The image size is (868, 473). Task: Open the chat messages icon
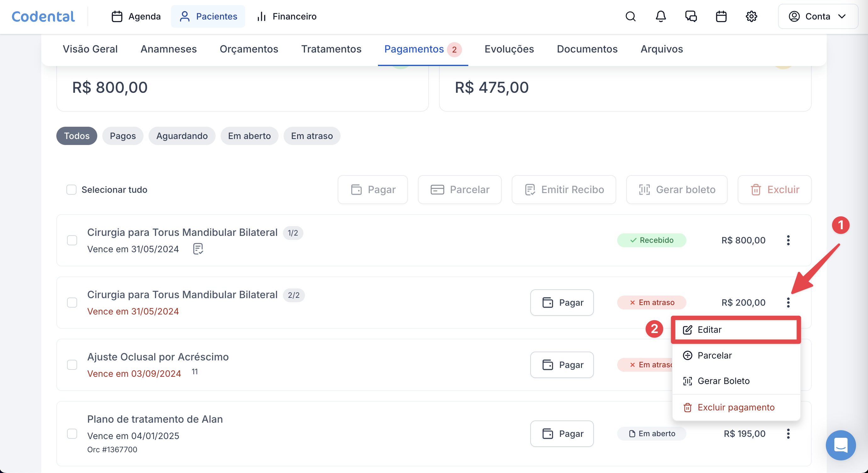point(691,16)
